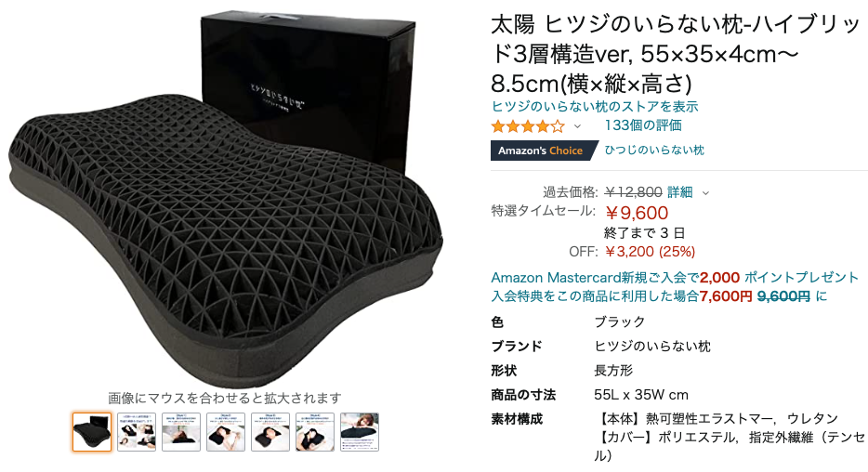Expand the chevron beside 詳細
The image size is (868, 472).
click(705, 193)
